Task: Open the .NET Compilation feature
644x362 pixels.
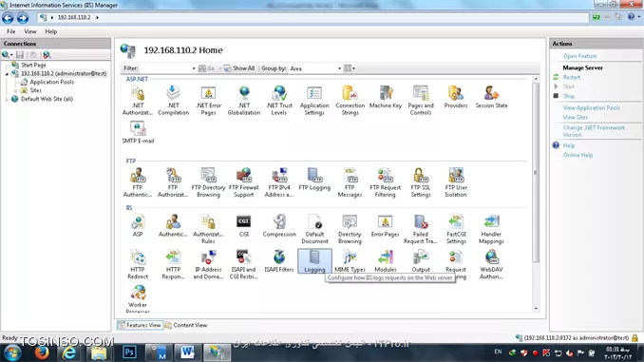Action: pos(173,101)
